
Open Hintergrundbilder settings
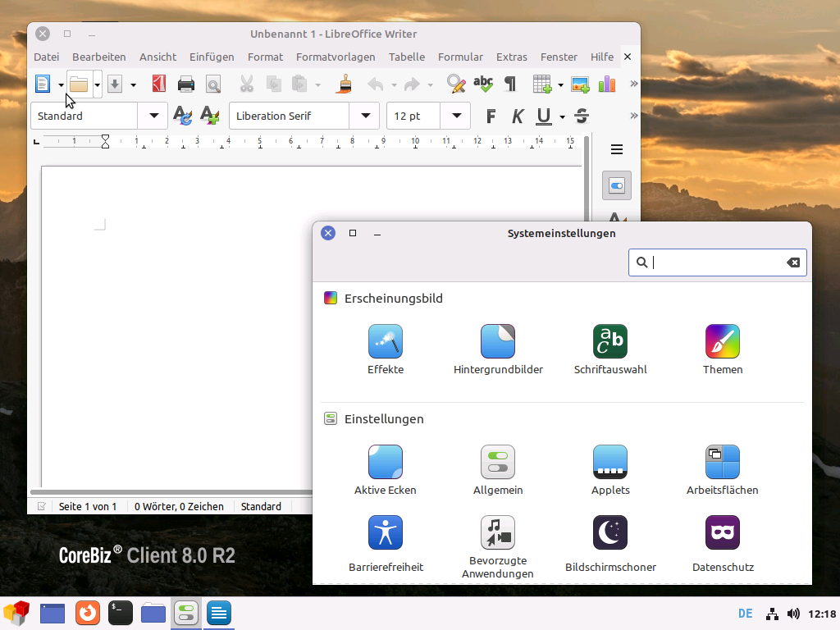[498, 349]
